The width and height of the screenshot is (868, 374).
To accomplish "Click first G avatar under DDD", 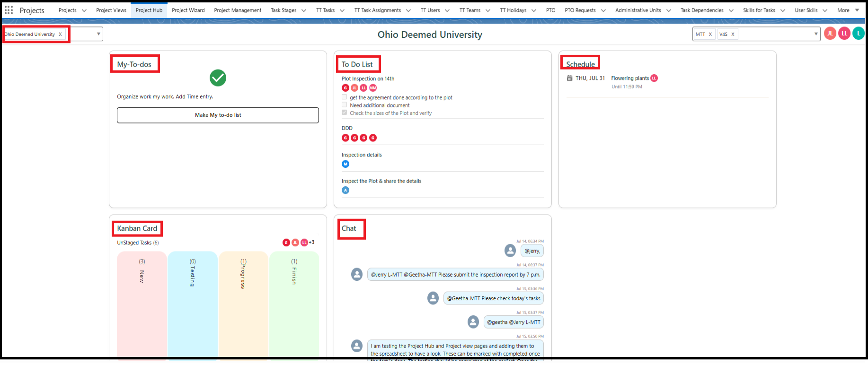I will click(x=345, y=138).
